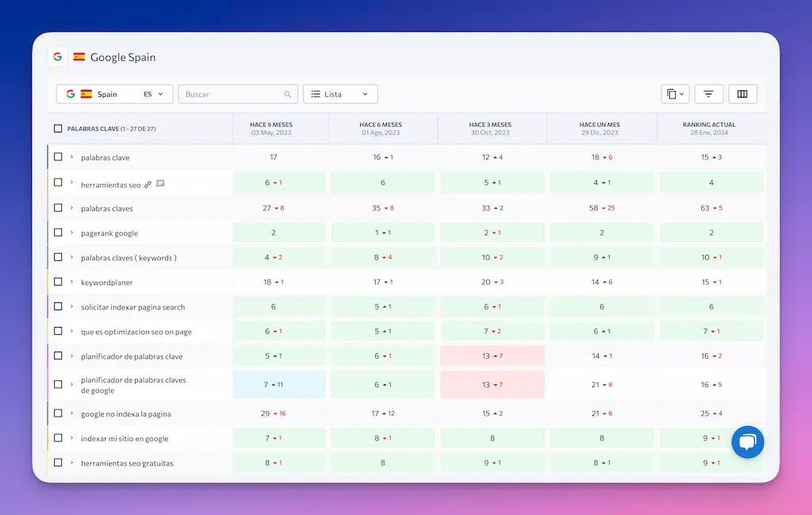The width and height of the screenshot is (812, 515).
Task: Open the Lista view dropdown
Action: coord(340,94)
